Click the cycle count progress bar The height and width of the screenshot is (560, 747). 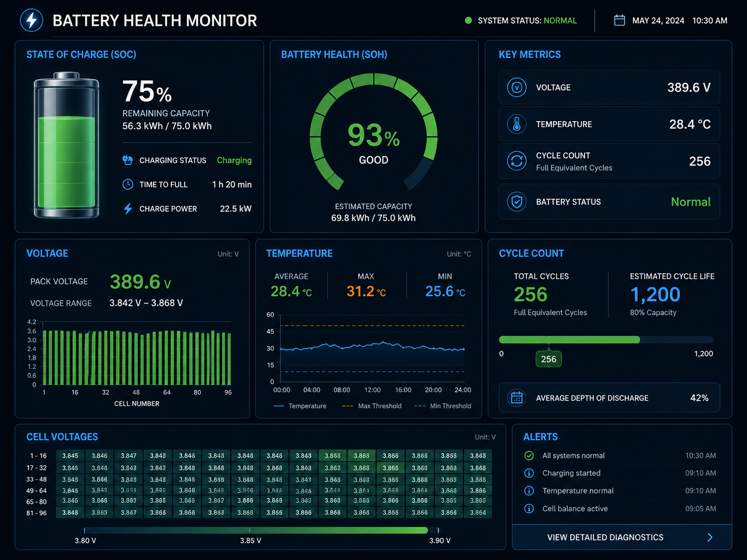[x=606, y=340]
